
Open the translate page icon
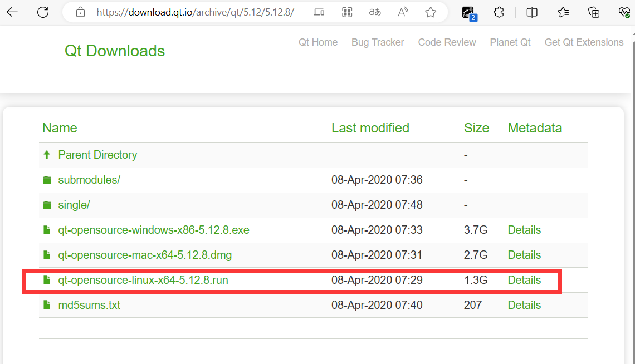point(375,12)
